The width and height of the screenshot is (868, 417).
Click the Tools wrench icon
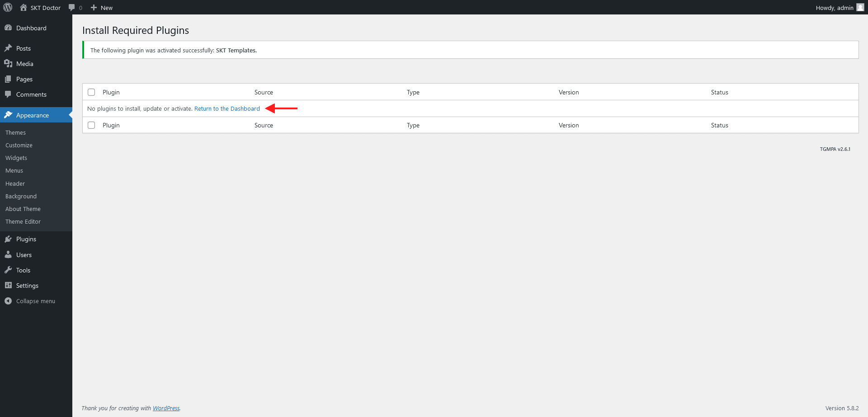(8, 270)
